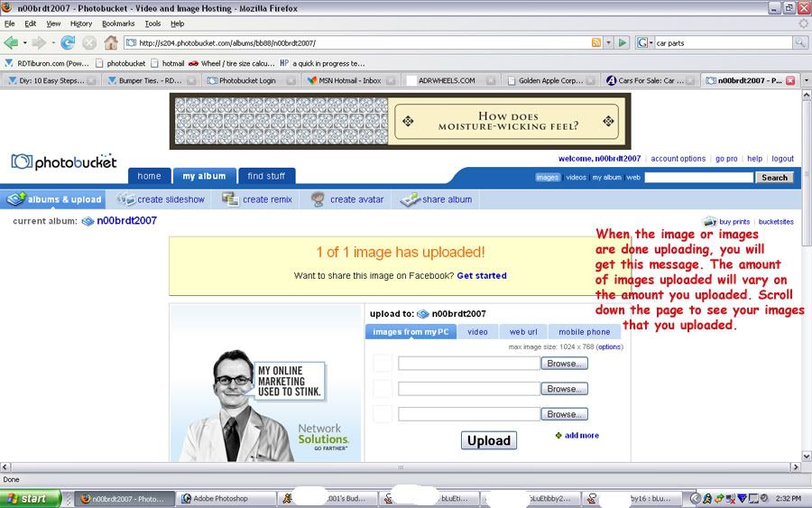Open the Bookmarks menu
The height and width of the screenshot is (508, 812).
117,23
